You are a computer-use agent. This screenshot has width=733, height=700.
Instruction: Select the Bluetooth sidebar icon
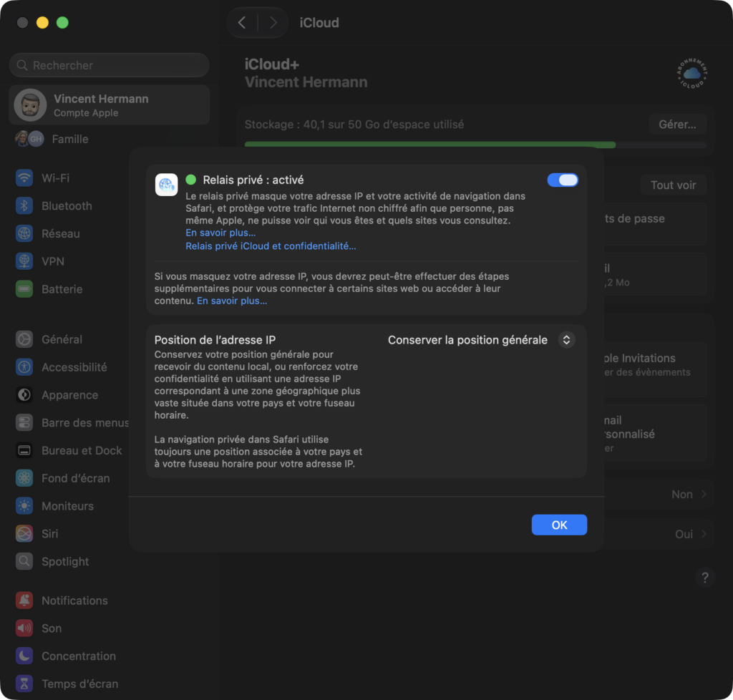[x=24, y=205]
